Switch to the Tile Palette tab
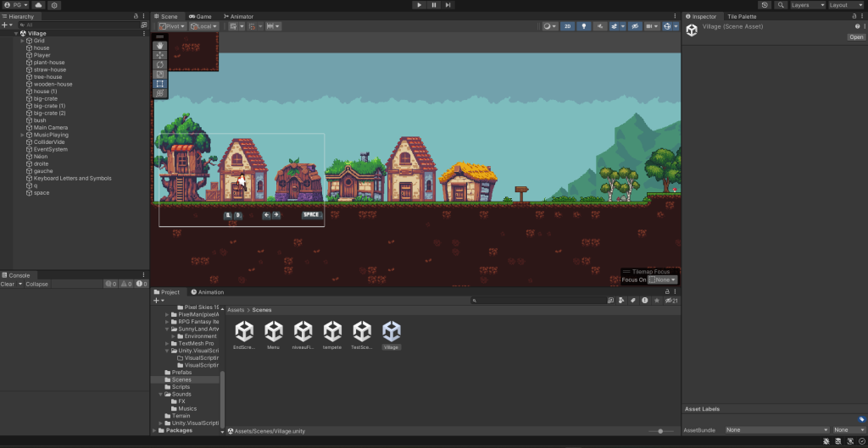 click(x=741, y=17)
